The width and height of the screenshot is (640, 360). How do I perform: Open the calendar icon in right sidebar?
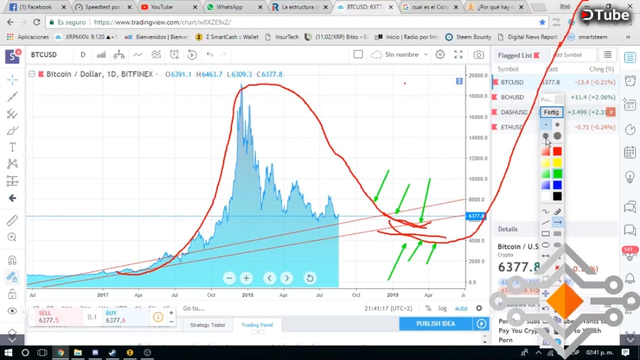point(630,153)
